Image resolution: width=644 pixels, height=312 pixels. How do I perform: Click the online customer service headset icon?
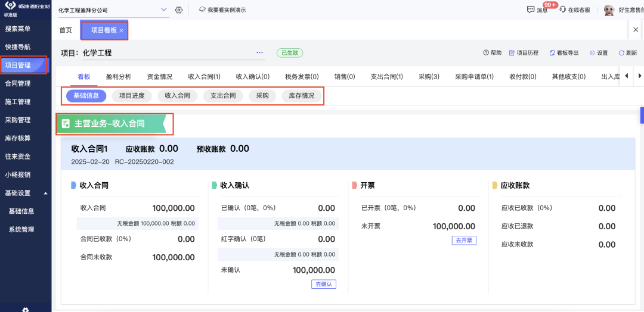pyautogui.click(x=562, y=10)
